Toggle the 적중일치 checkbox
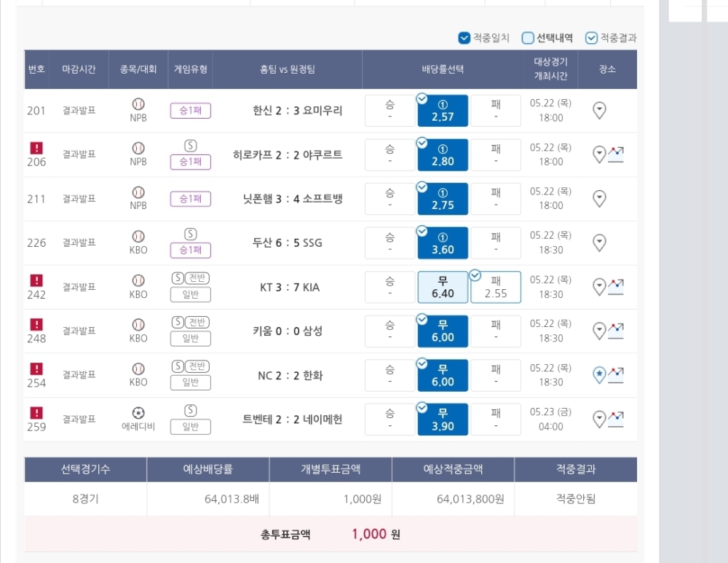The width and height of the screenshot is (728, 563). tap(464, 38)
